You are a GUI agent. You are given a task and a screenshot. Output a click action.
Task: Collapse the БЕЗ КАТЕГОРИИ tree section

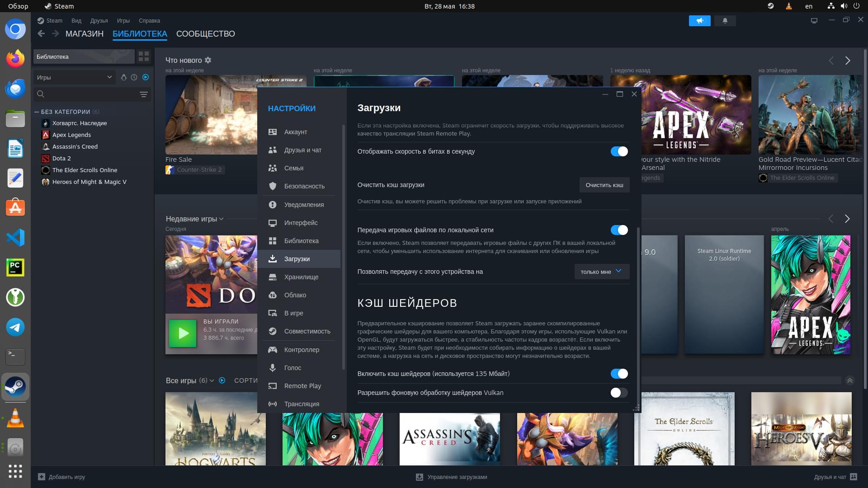(37, 112)
